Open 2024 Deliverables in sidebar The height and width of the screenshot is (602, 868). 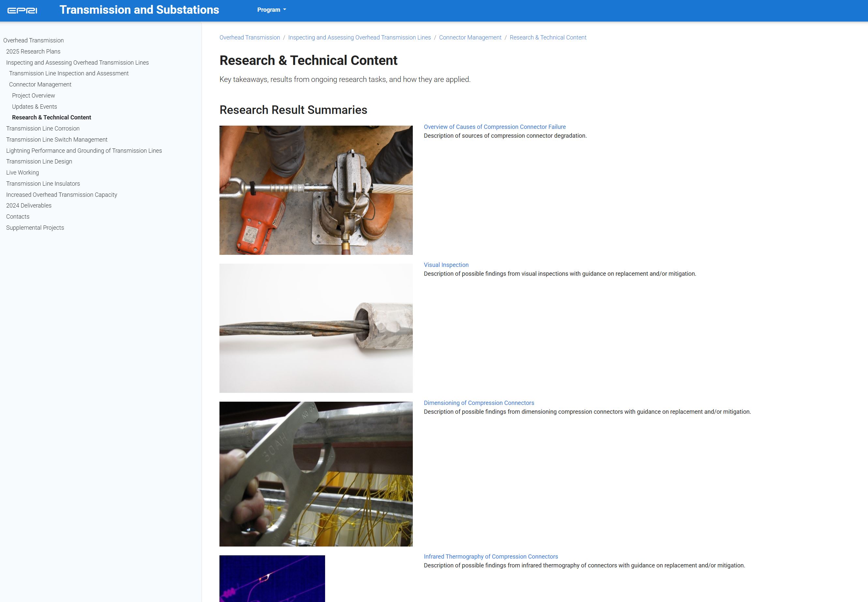[29, 205]
